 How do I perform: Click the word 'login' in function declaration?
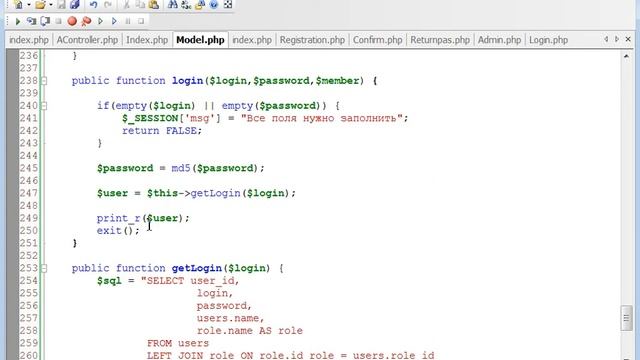point(187,80)
